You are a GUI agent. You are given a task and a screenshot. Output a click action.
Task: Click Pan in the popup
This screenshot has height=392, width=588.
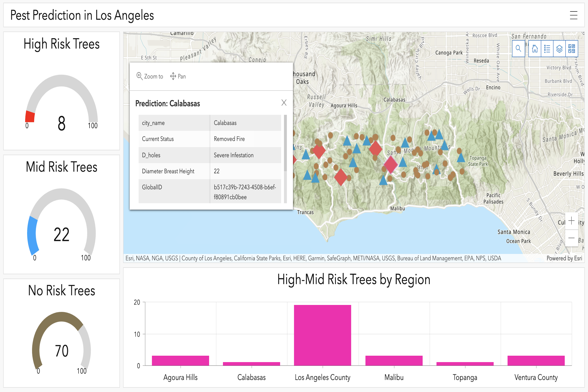(x=178, y=76)
